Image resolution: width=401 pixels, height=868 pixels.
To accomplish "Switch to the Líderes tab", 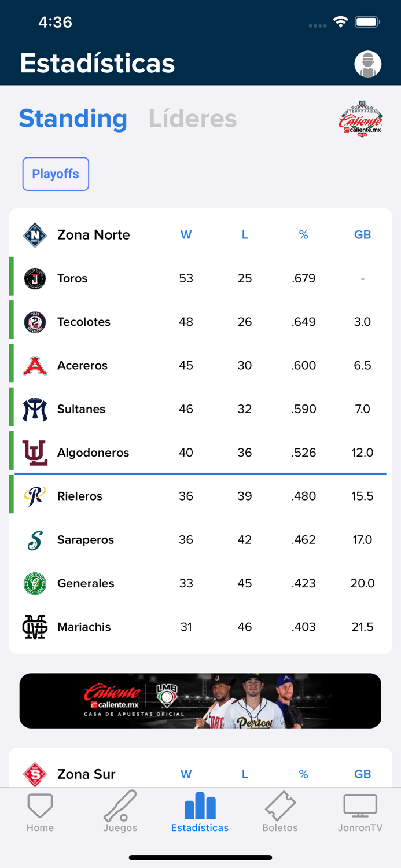I will [x=193, y=119].
